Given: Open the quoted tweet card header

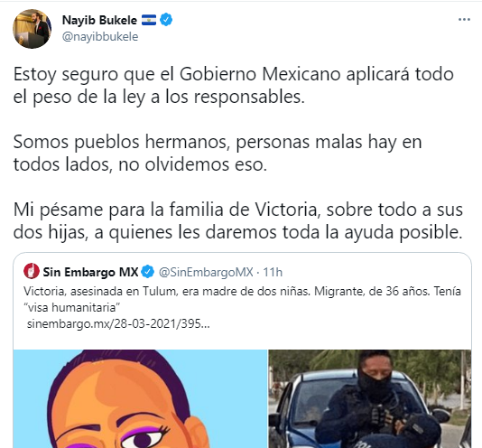Looking at the screenshot, I should coord(153,272).
